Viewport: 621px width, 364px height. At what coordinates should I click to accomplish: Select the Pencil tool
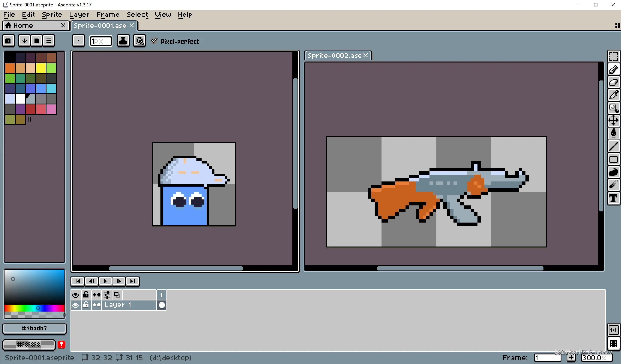613,69
